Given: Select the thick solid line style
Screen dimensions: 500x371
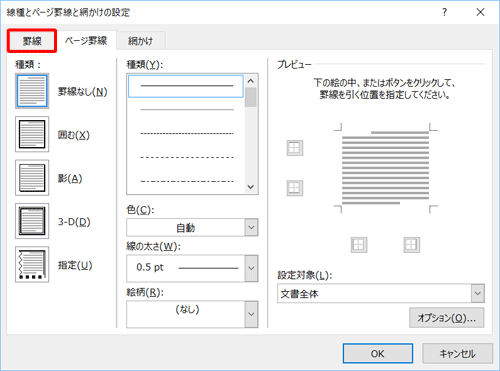Looking at the screenshot, I should click(186, 86).
